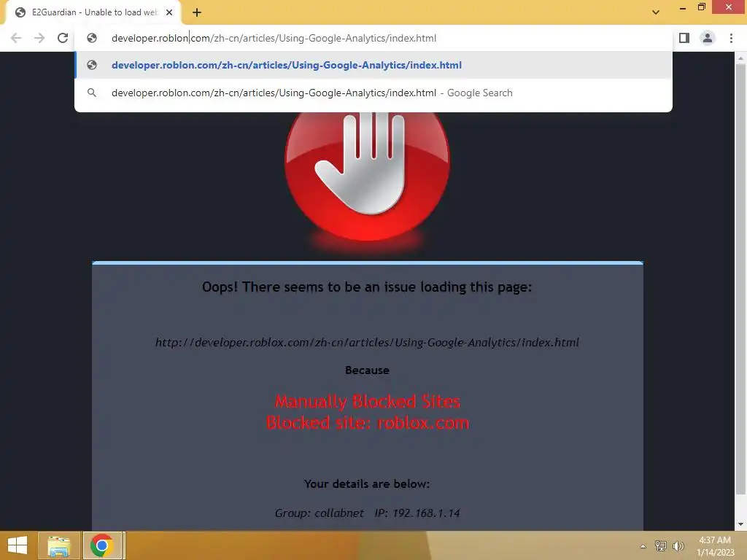Click the 'Manually Blocked Sites' red text
The image size is (747, 560).
[368, 402]
